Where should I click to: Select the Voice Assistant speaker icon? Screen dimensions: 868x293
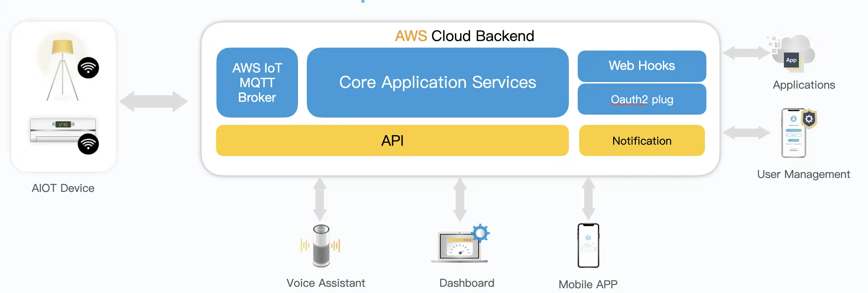coord(321,246)
